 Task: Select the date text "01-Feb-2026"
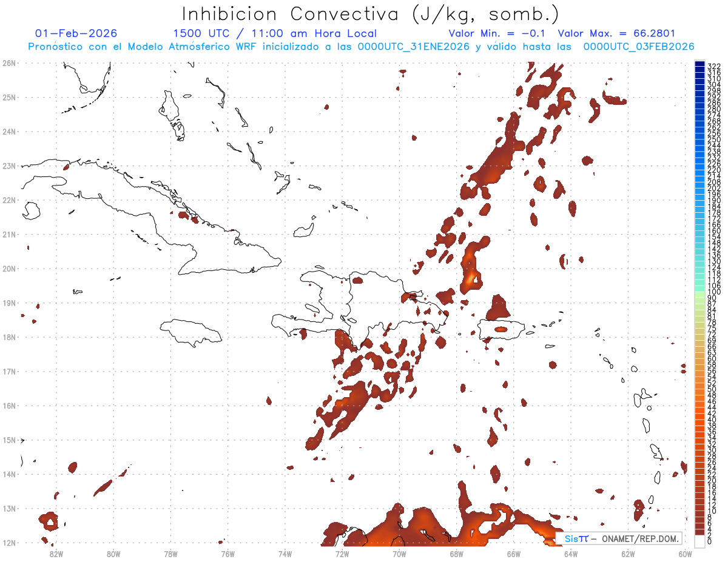(x=76, y=33)
